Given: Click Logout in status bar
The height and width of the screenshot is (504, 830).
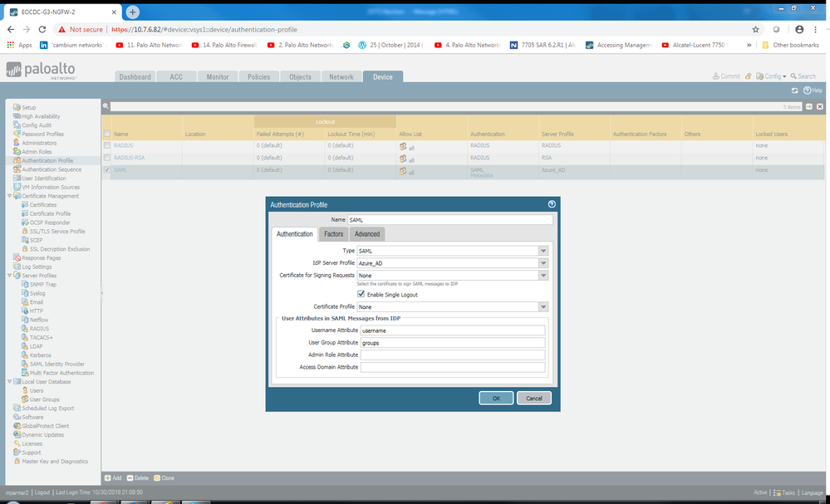Looking at the screenshot, I should 42,492.
